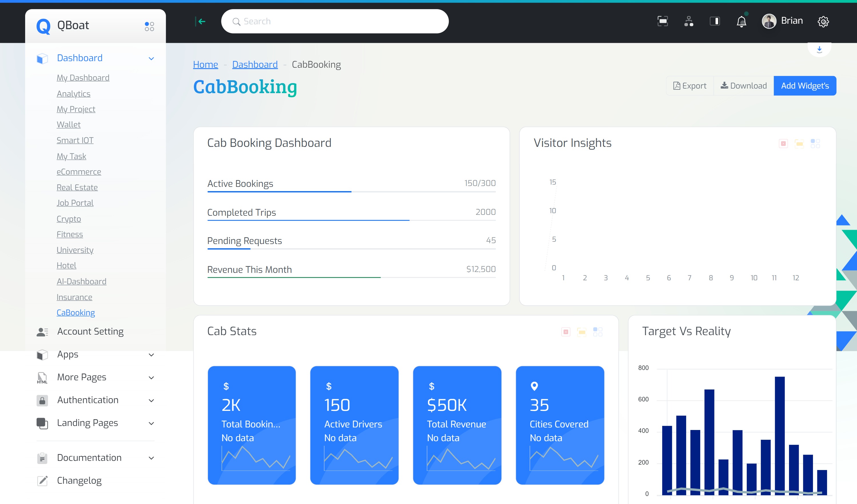This screenshot has width=857, height=504.
Task: Open Account Setting in sidebar
Action: tap(90, 331)
